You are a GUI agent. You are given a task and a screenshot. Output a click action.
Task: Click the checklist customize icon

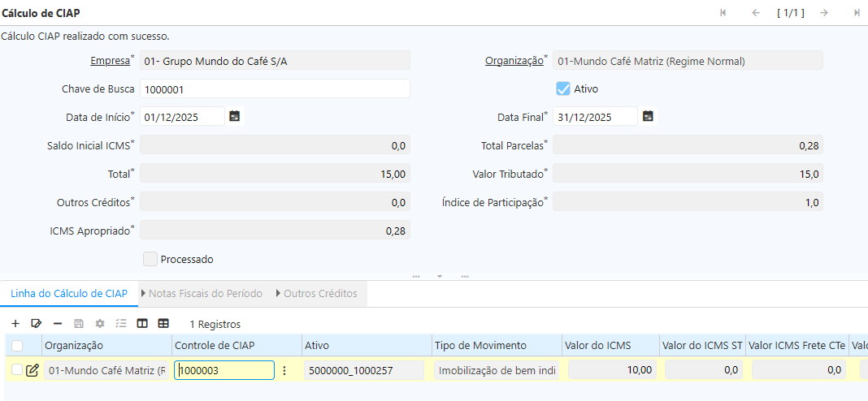[121, 324]
